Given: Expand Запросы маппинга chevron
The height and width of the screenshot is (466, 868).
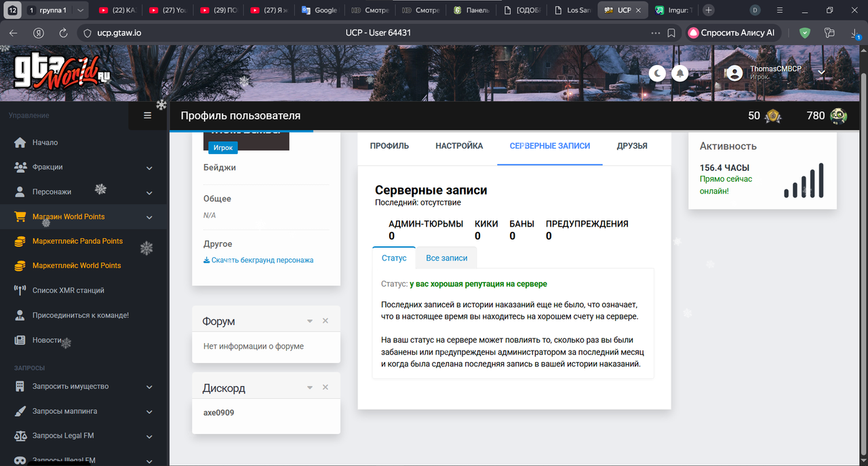Looking at the screenshot, I should click(x=149, y=412).
